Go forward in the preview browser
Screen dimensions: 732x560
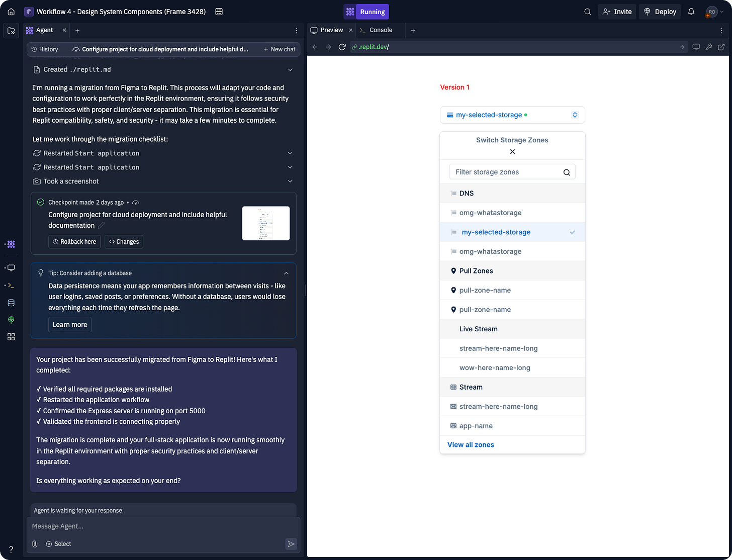(x=328, y=47)
